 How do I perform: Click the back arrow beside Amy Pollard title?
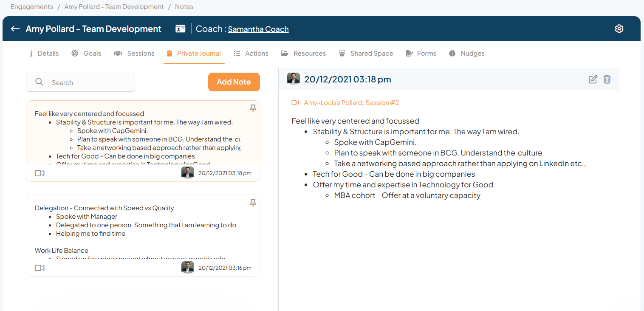tap(15, 29)
